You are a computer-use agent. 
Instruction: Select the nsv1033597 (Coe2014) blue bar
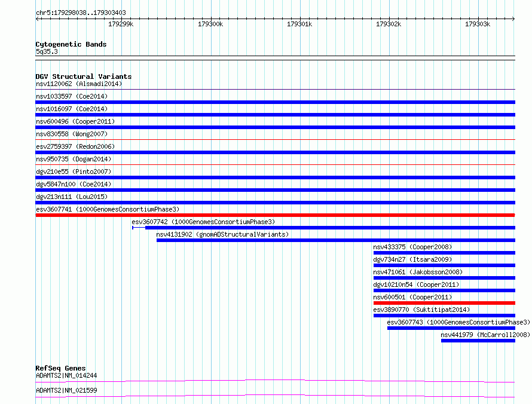pyautogui.click(x=275, y=102)
